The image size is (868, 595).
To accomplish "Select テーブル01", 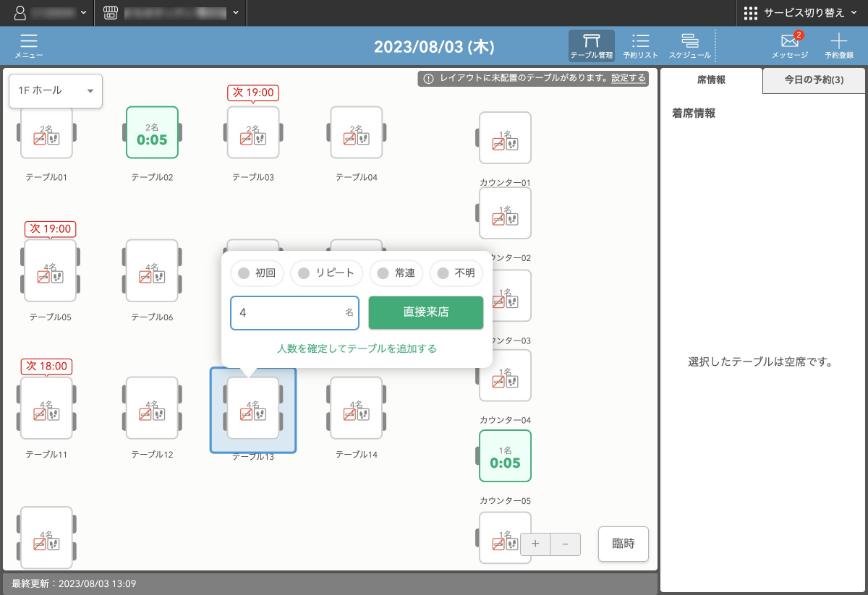I will (x=47, y=132).
